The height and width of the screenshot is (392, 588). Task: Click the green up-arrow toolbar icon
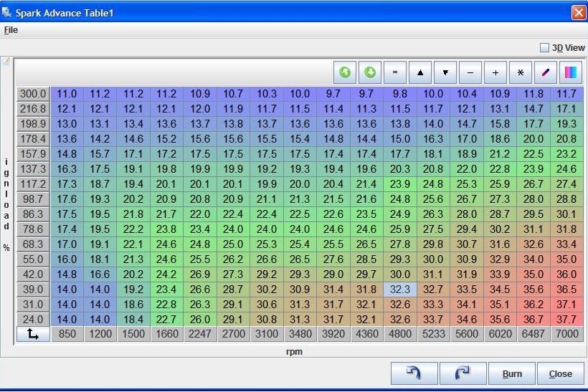tap(345, 72)
